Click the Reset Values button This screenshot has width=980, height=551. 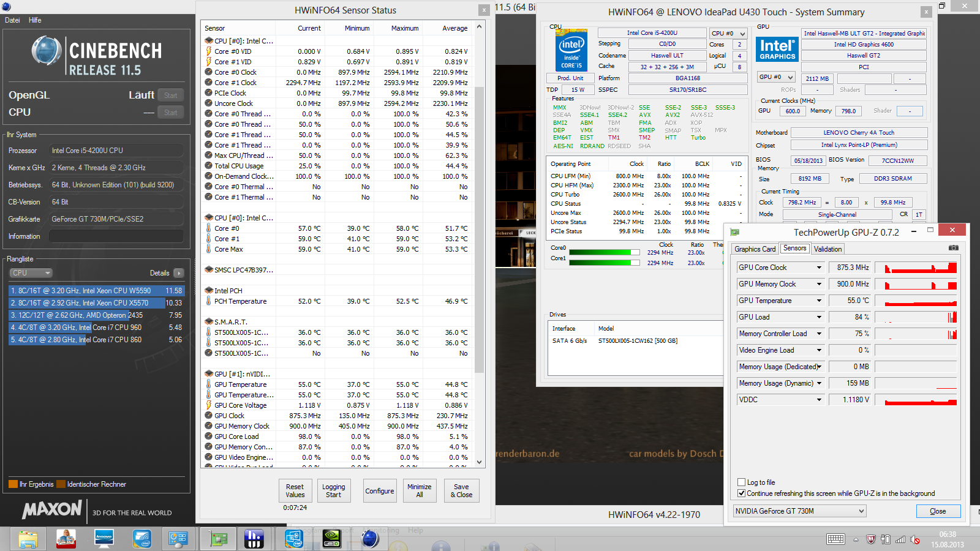[x=295, y=491]
